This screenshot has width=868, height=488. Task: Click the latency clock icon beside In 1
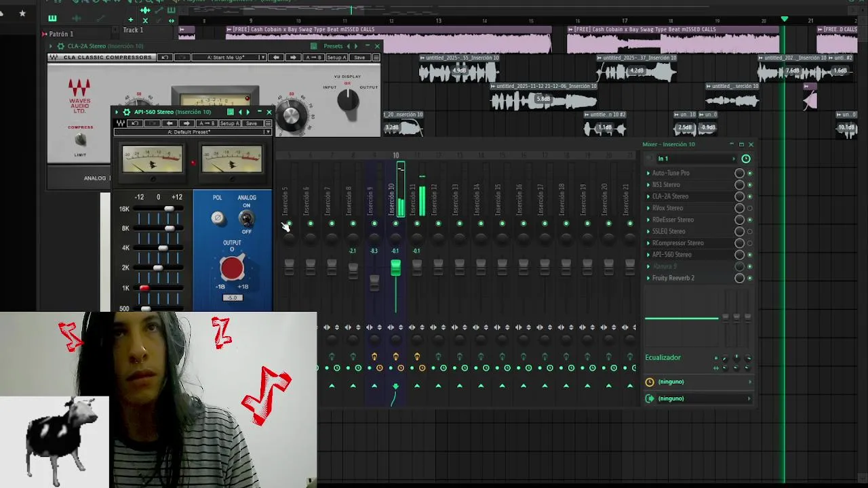(x=746, y=159)
